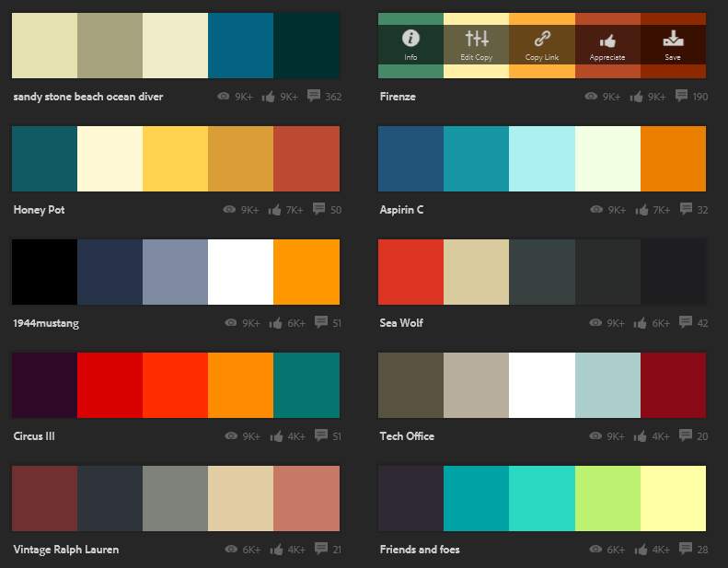Screen dimensions: 728x568
Task: Select the orange swatch in Aspirin C palette
Action: pos(673,158)
